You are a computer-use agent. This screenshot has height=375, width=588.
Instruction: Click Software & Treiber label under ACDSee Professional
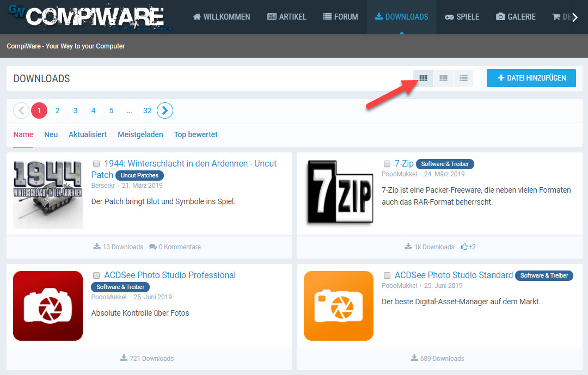[120, 287]
